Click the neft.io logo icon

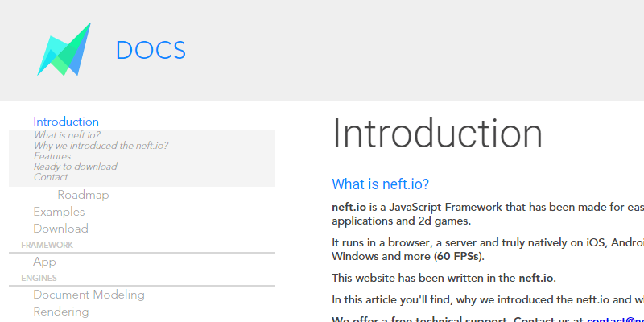pos(63,50)
